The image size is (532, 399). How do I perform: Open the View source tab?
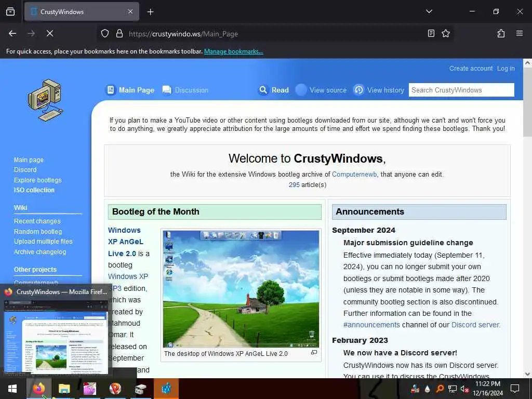328,90
